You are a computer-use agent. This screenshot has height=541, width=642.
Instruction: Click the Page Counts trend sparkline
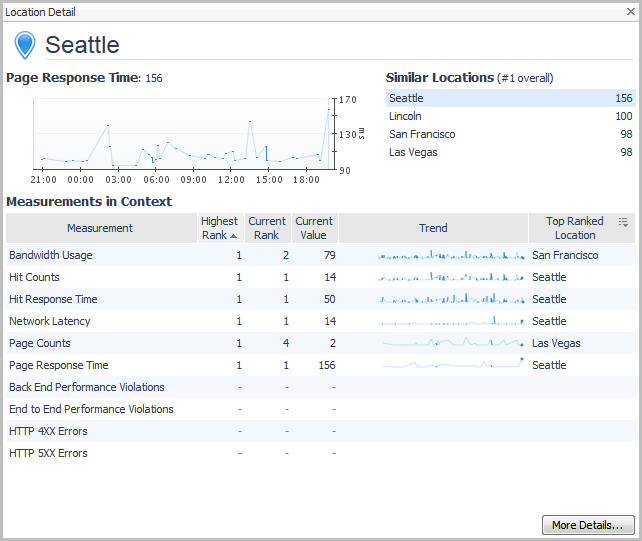tap(451, 343)
